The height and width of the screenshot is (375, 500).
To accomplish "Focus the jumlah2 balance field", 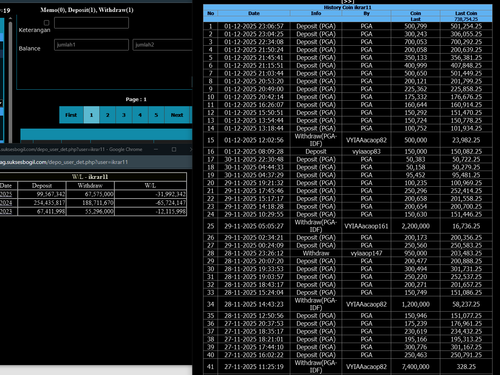I will pyautogui.click(x=162, y=45).
